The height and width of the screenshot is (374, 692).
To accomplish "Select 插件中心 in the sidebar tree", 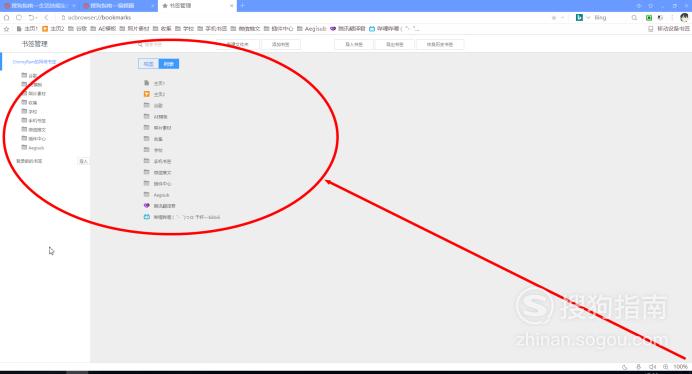I will (37, 139).
